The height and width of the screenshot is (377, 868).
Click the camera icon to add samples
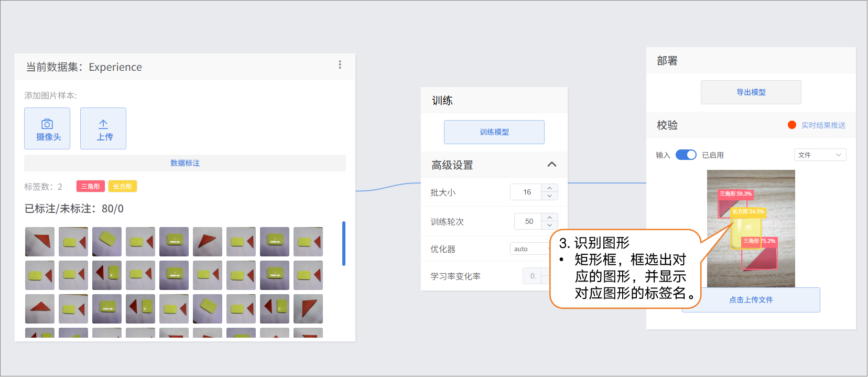click(47, 124)
